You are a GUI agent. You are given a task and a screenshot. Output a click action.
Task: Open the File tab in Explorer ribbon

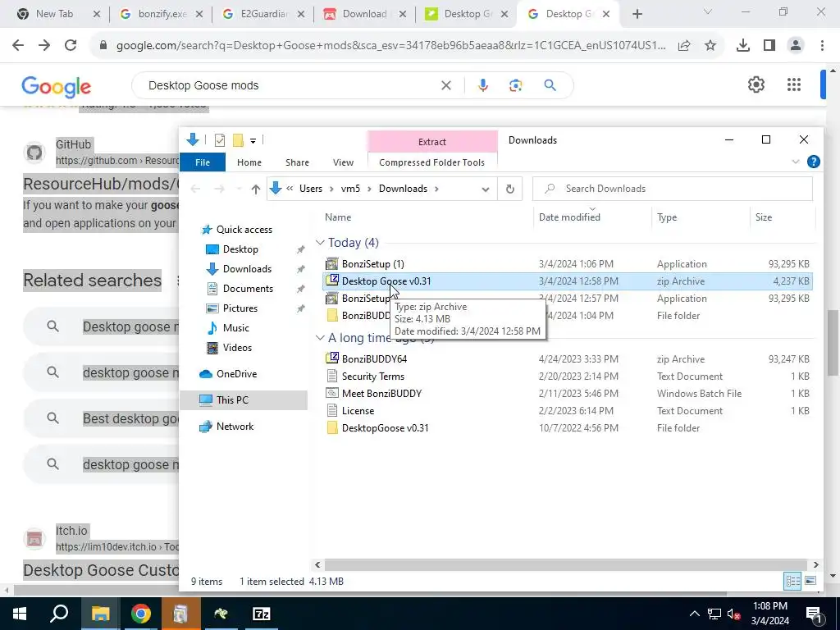click(x=203, y=162)
